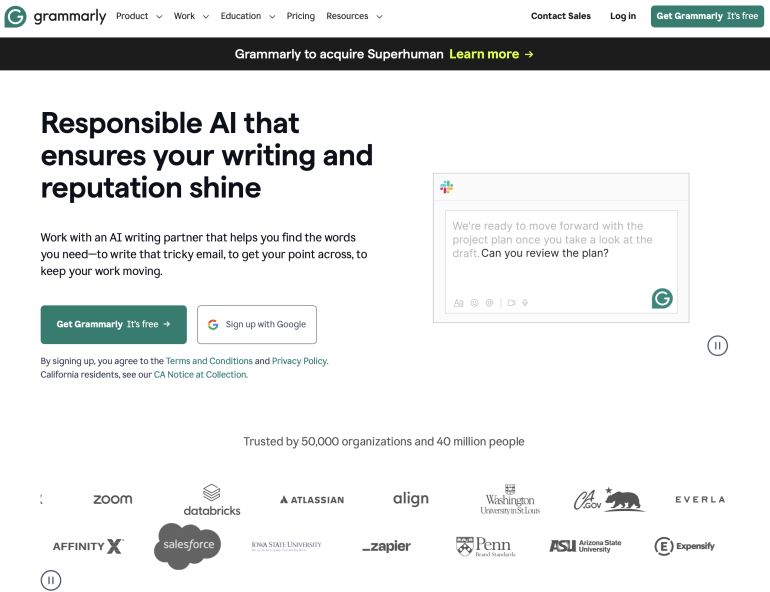770x592 pixels.
Task: Click the @ mention icon in demo toolbar
Action: [489, 303]
